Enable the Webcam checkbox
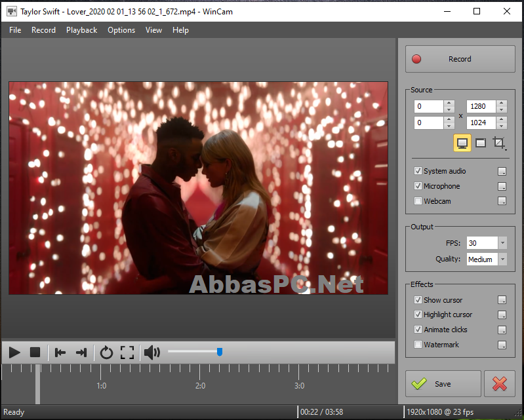This screenshot has width=524, height=420. point(418,201)
